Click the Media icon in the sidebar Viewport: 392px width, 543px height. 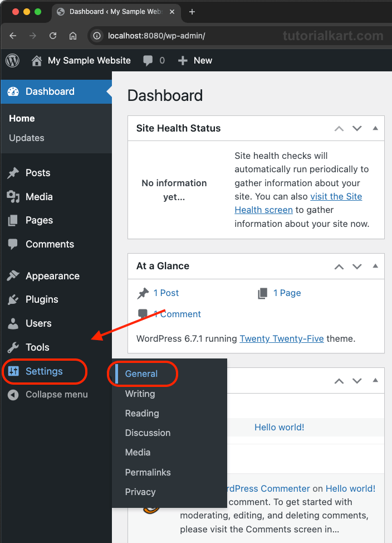[13, 197]
